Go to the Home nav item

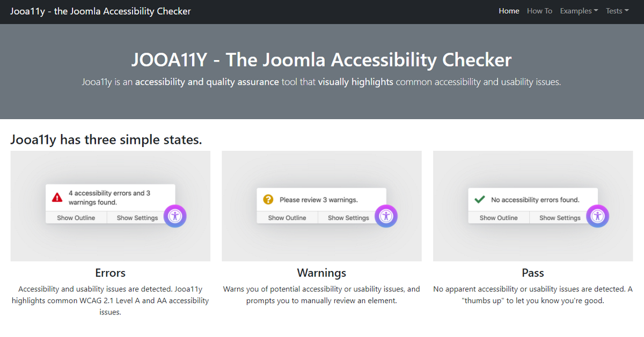click(x=509, y=11)
